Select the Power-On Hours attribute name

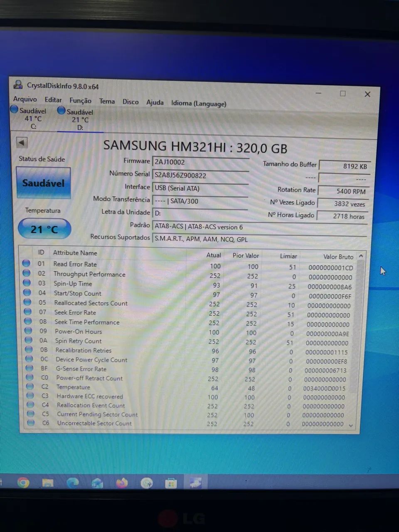[79, 331]
